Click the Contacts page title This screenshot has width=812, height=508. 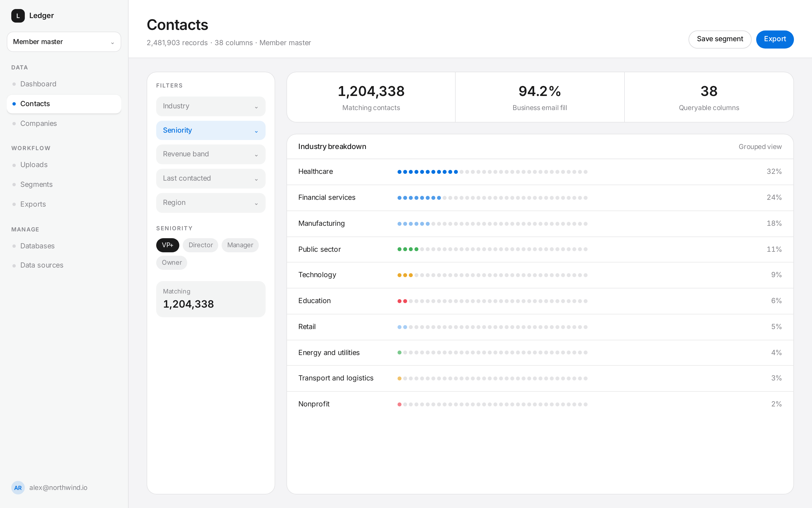[x=178, y=25]
